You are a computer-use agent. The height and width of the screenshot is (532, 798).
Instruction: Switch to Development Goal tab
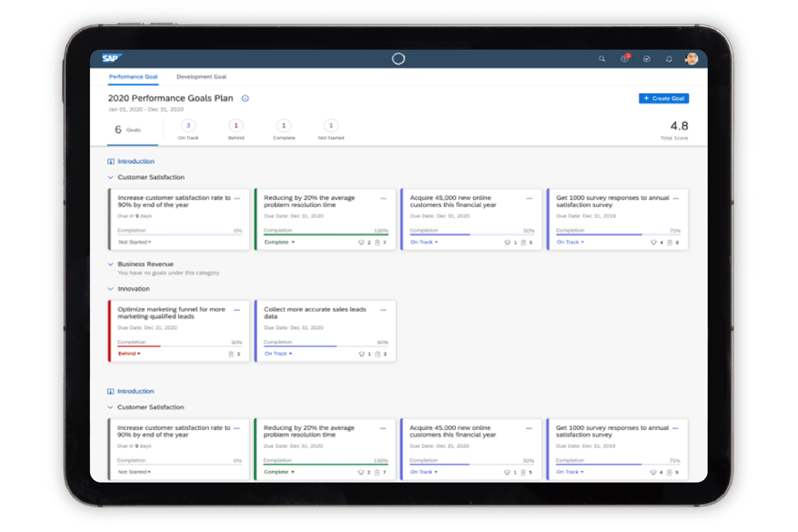pyautogui.click(x=201, y=77)
